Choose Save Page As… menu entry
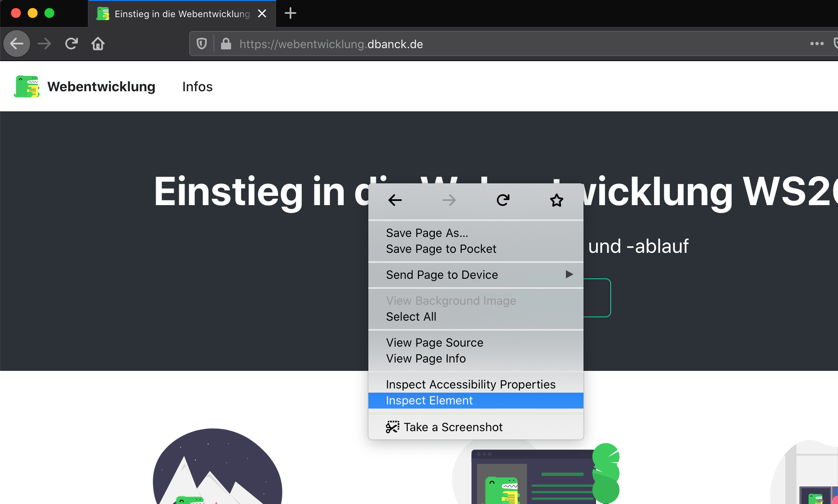 427,233
